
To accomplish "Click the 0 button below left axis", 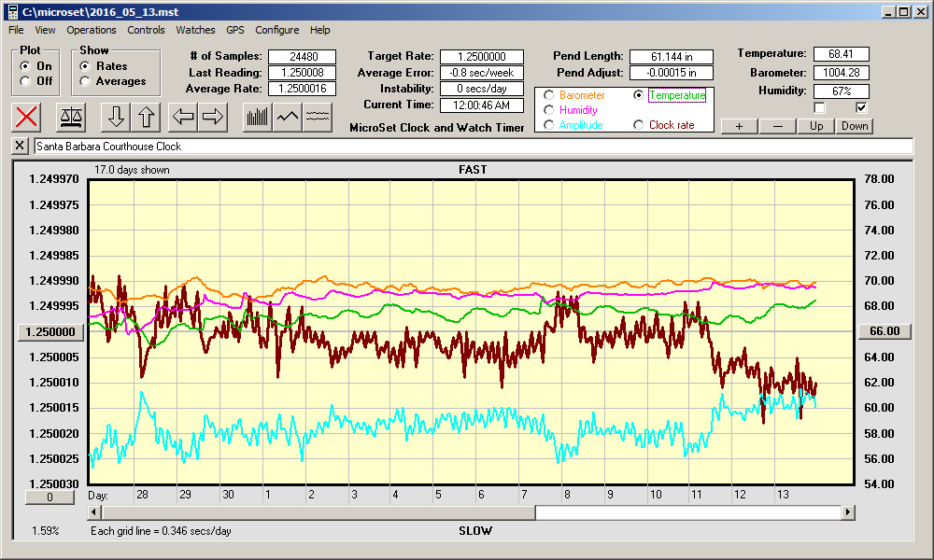I will pyautogui.click(x=50, y=497).
